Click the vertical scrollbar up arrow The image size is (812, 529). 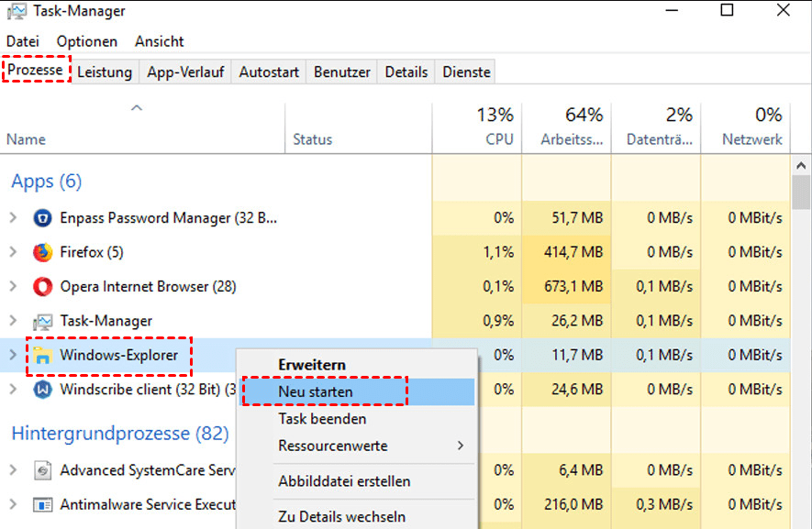tap(801, 165)
